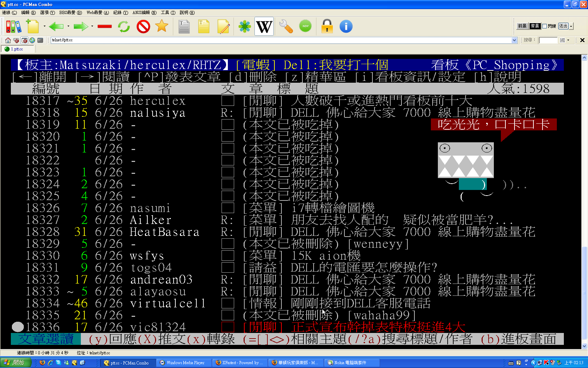
Task: Open the BBS最愛 menu
Action: pyautogui.click(x=70, y=13)
